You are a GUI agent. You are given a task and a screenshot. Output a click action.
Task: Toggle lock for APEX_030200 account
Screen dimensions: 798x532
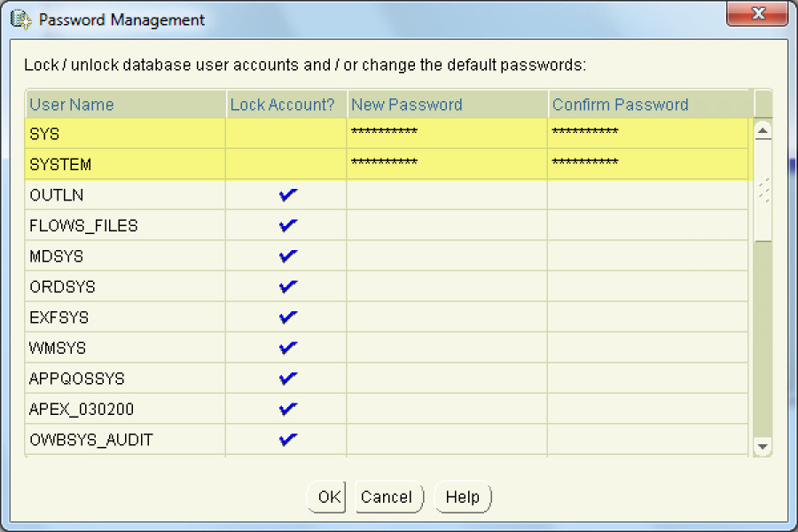pos(287,409)
